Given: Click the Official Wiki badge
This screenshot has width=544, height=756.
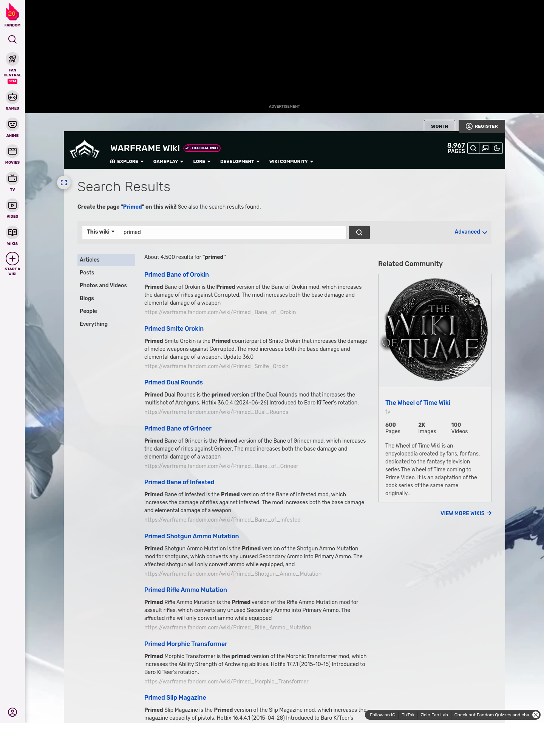Looking at the screenshot, I should coord(202,148).
